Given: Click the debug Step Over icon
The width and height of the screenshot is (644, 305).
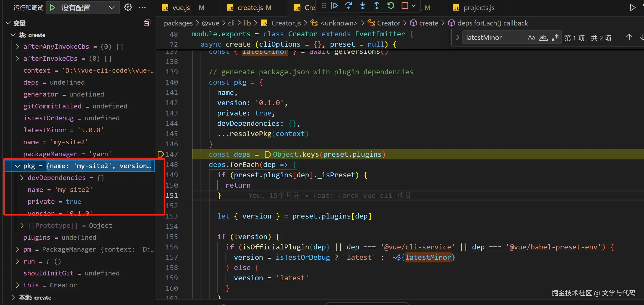Looking at the screenshot, I should [x=348, y=6].
